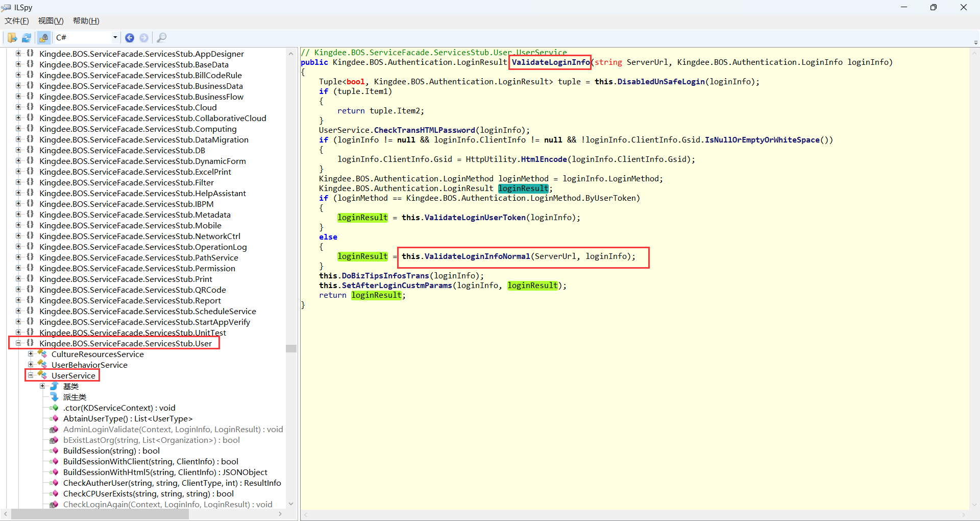The width and height of the screenshot is (980, 521).
Task: Click namespace icon beside ServicesStub.NetworkCtrl
Action: click(x=30, y=236)
